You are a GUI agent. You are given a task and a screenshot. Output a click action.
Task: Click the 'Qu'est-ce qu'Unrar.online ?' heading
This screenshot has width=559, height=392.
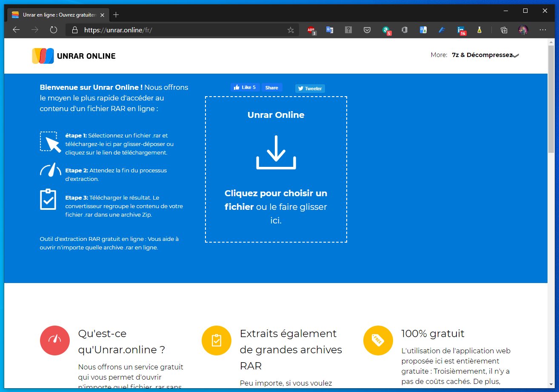pos(122,342)
